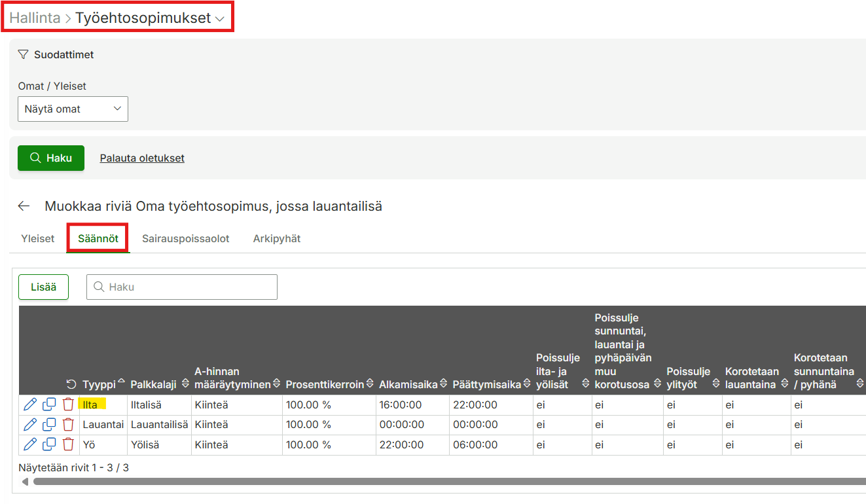
Task: Open the Omat / Yleiset dropdown
Action: coord(73,109)
